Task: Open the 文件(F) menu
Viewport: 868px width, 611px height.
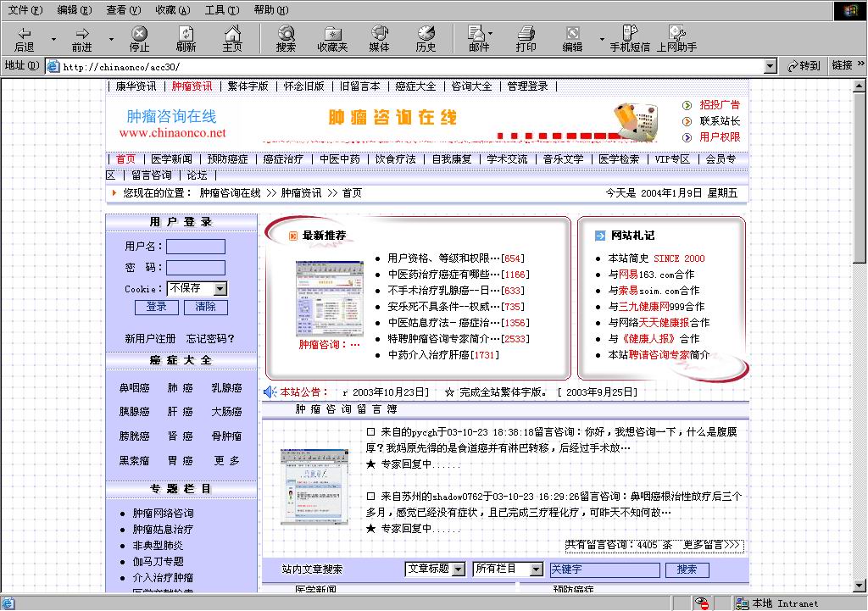Action: [x=25, y=10]
